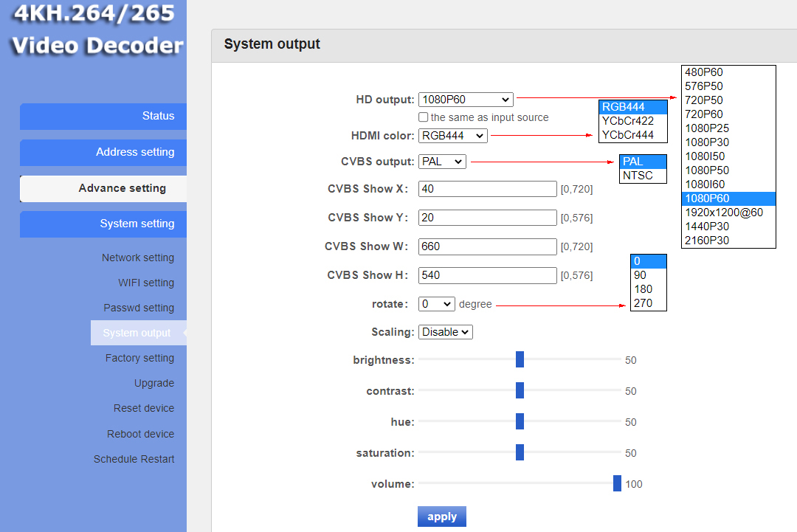Click the Reboot device link
The height and width of the screenshot is (532, 797).
pyautogui.click(x=140, y=434)
